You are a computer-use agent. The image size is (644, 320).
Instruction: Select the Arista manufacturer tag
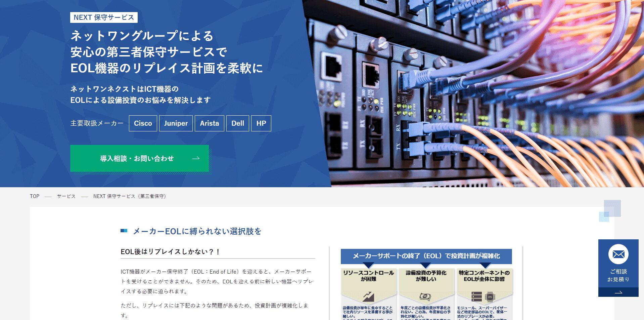210,123
